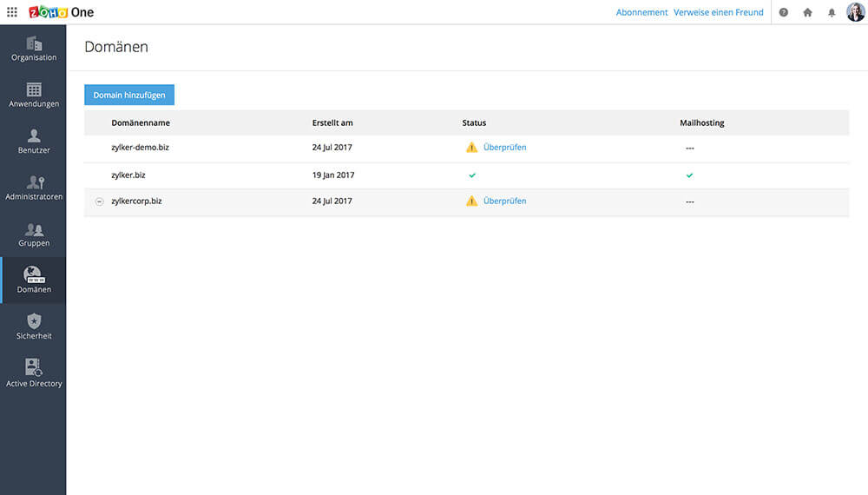Open notifications bell icon

832,12
